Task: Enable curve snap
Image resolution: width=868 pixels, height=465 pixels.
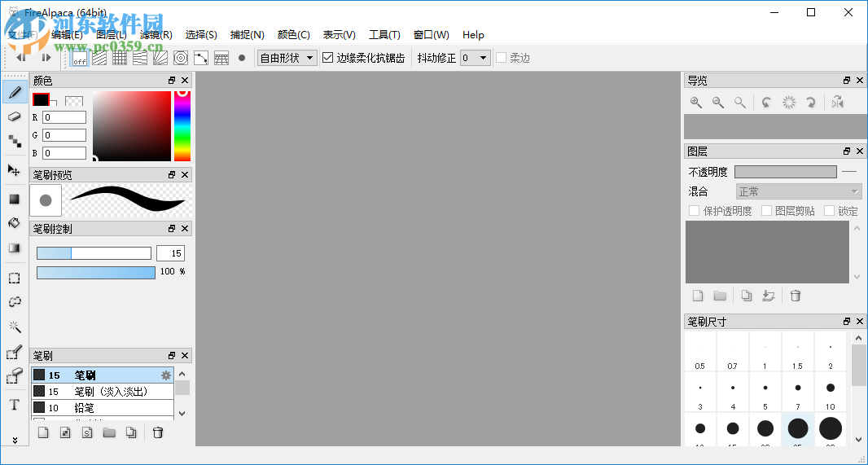Action: pyautogui.click(x=201, y=58)
